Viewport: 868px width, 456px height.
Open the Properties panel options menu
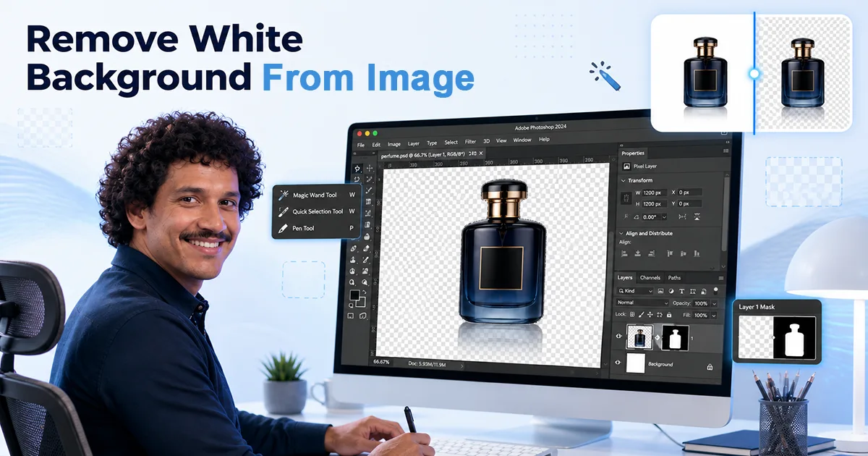[x=726, y=151]
